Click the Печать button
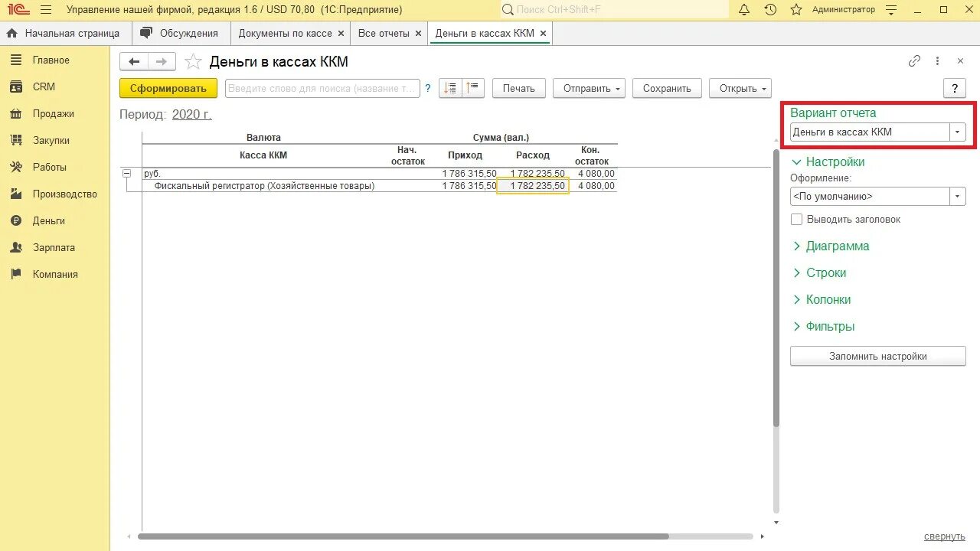Viewport: 980px width, 551px height. 519,88
